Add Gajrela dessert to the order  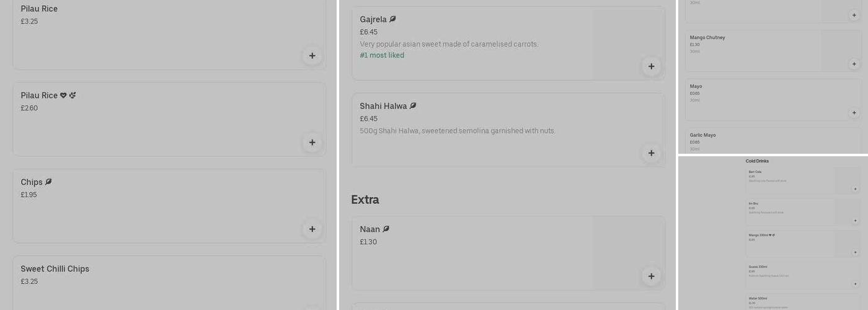(x=651, y=66)
